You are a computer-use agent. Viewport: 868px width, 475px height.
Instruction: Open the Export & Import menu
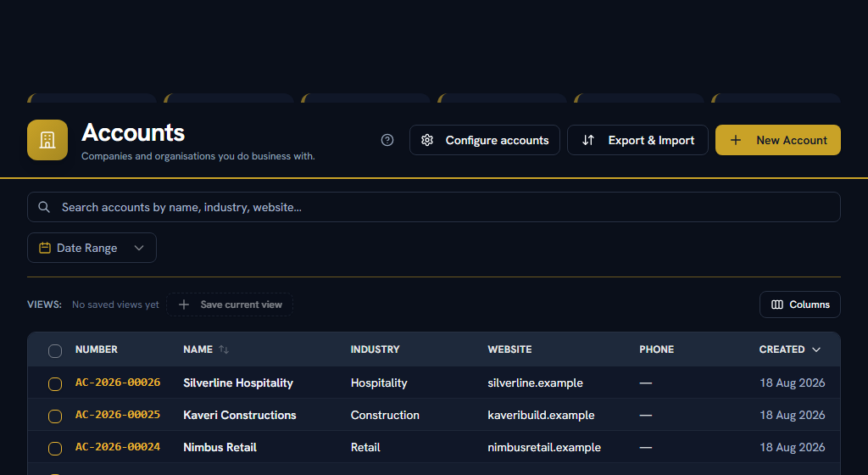click(637, 140)
